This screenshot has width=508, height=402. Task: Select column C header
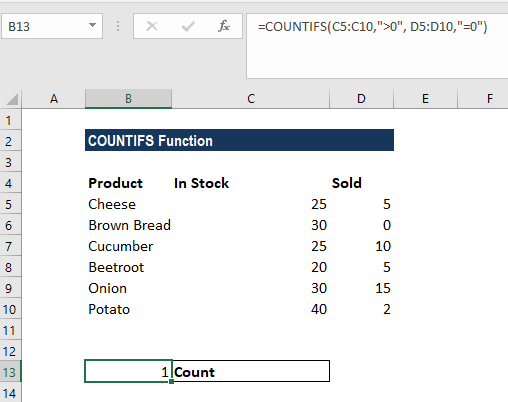click(x=251, y=99)
